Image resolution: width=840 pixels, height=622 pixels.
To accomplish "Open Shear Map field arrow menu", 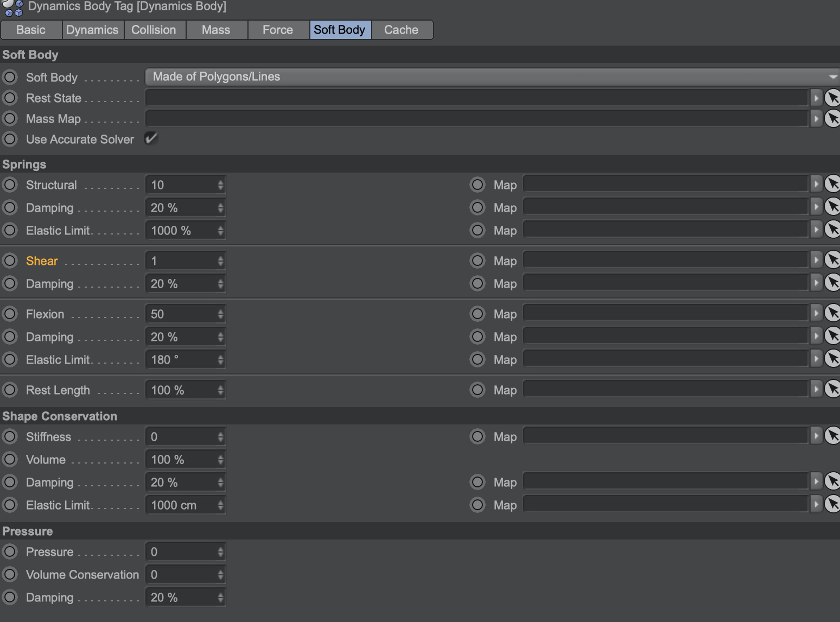I will [x=816, y=261].
